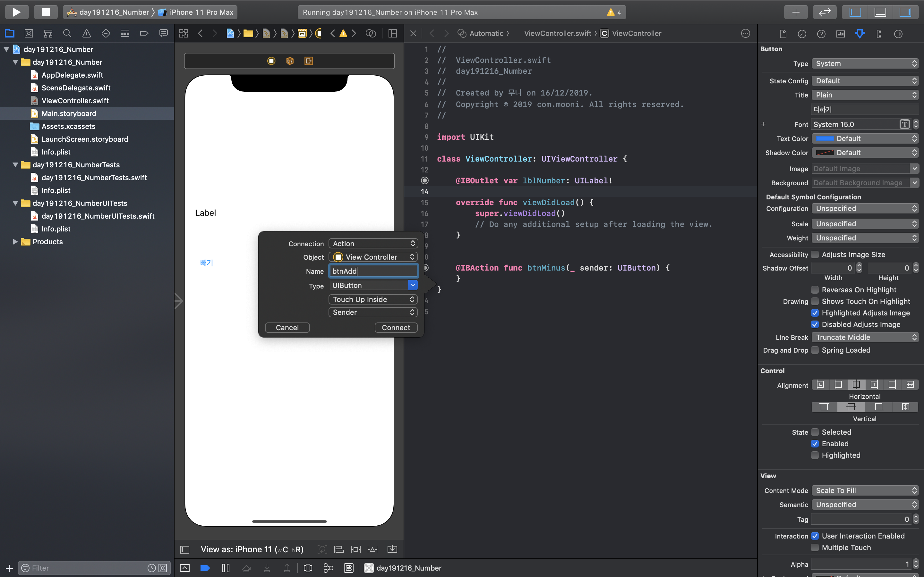Open the Connection type dropdown
This screenshot has height=577, width=924.
pos(373,244)
